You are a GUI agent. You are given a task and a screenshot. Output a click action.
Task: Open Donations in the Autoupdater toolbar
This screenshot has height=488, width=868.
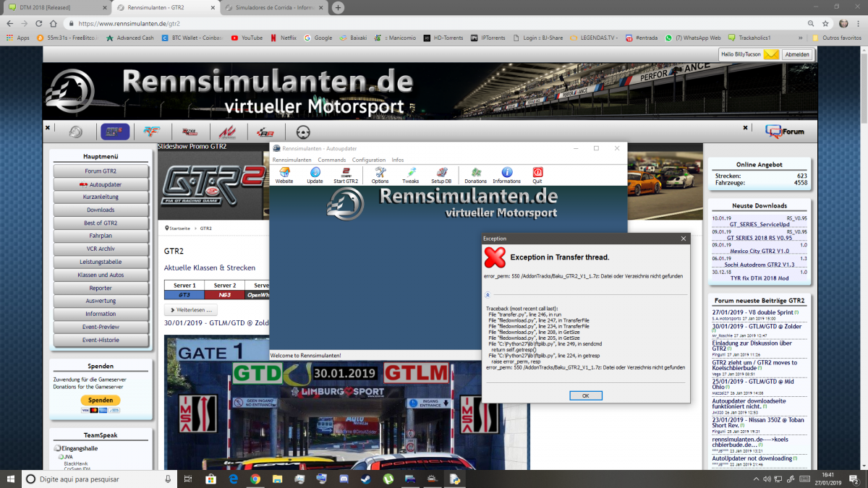tap(475, 175)
